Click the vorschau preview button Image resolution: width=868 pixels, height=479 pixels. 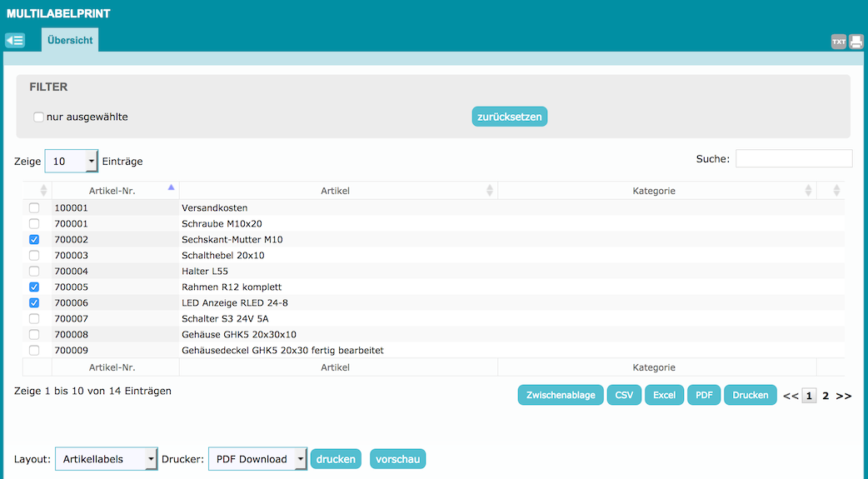coord(397,459)
